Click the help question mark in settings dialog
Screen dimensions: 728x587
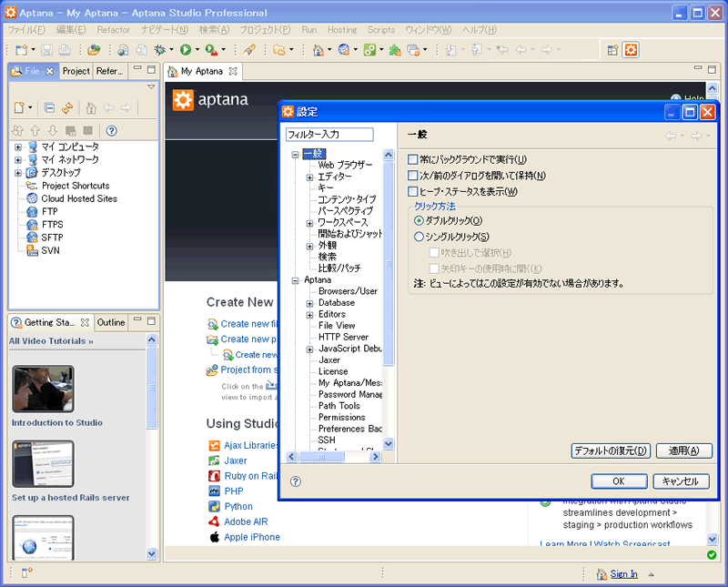point(296,481)
